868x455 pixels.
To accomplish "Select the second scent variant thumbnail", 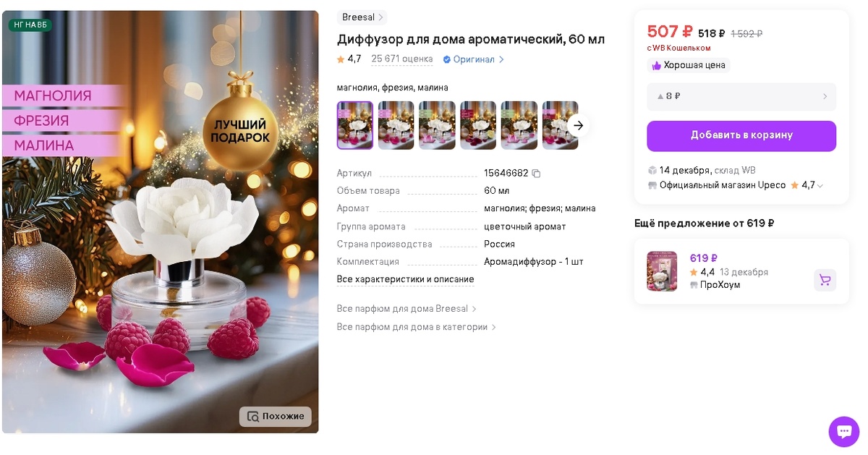I will (x=396, y=125).
